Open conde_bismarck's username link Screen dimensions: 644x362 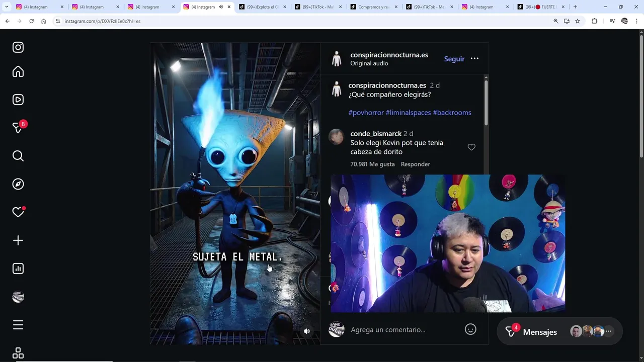coord(376,134)
